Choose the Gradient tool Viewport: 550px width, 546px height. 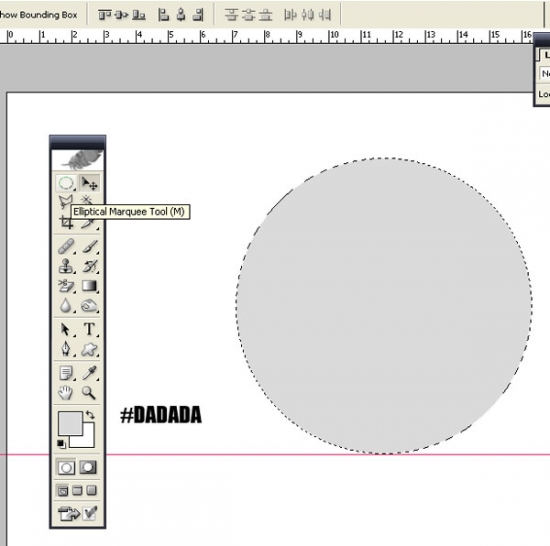pyautogui.click(x=89, y=286)
